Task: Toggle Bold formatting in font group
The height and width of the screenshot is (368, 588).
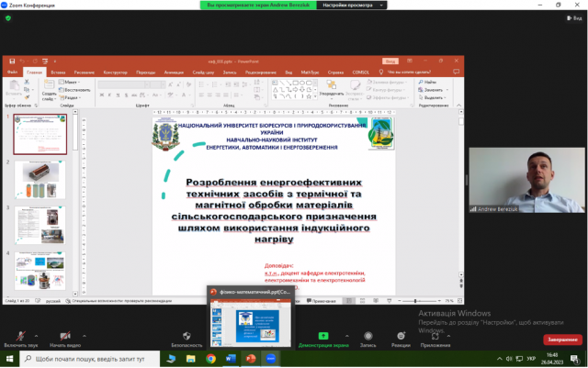Action: (102, 95)
